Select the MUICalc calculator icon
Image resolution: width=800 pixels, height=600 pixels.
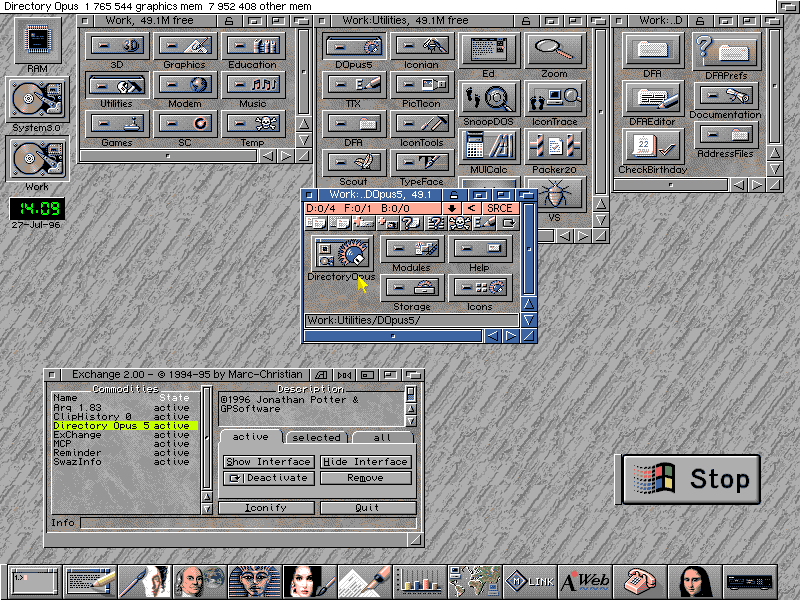pos(489,146)
